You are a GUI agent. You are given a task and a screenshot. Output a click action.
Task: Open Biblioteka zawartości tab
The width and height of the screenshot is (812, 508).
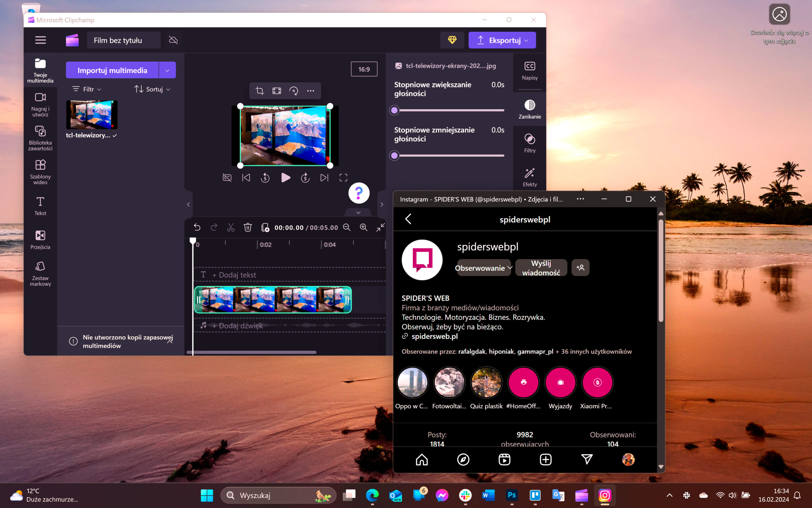[40, 138]
